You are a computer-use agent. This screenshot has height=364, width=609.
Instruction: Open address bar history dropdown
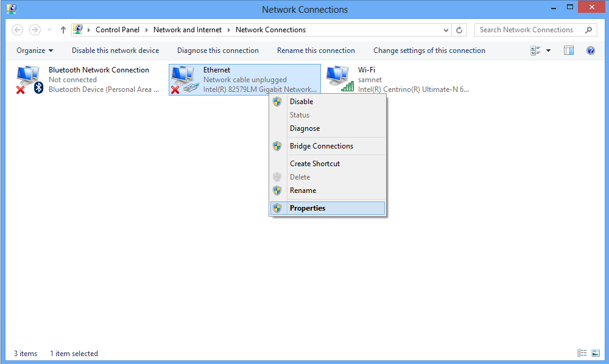pos(446,30)
